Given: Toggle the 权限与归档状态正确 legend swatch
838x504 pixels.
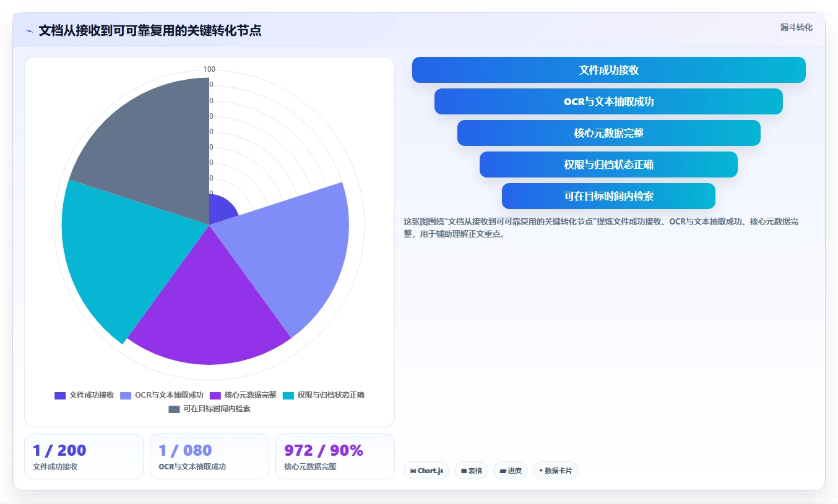Looking at the screenshot, I should pos(288,395).
